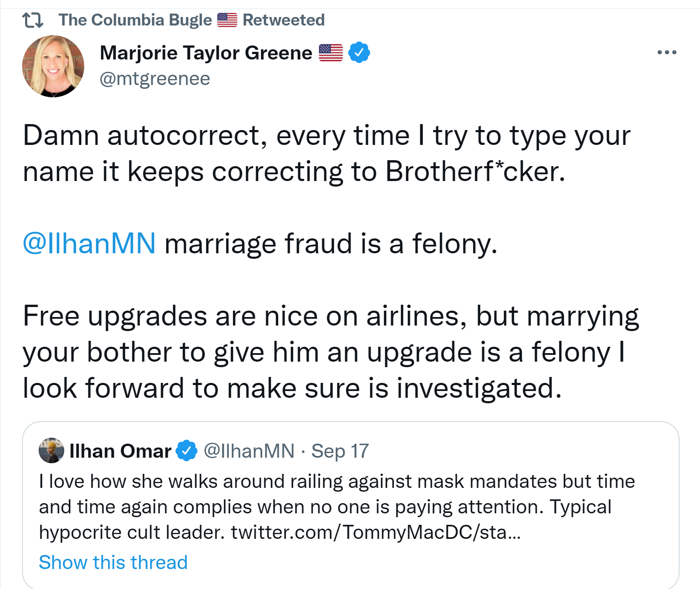
Task: Open The Columbia Bugle Retweeted link
Action: click(191, 20)
